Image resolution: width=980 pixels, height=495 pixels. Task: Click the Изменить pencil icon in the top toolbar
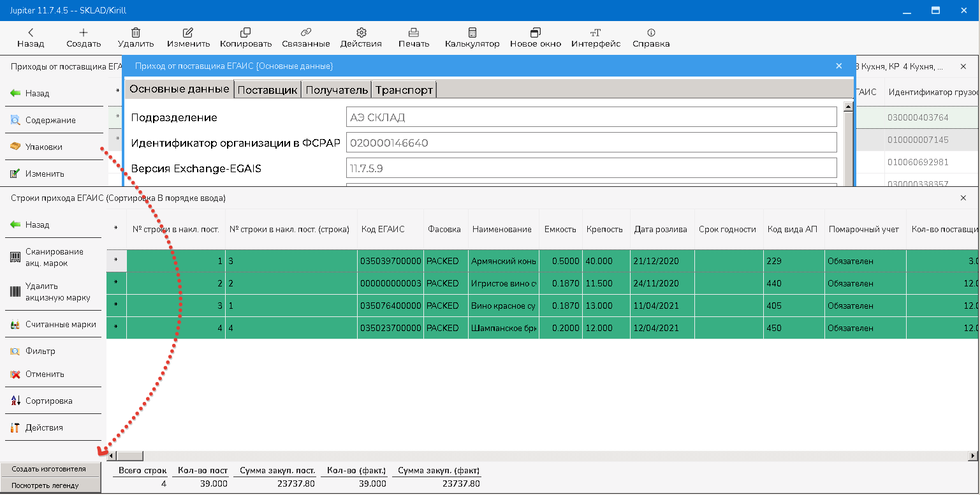(188, 32)
